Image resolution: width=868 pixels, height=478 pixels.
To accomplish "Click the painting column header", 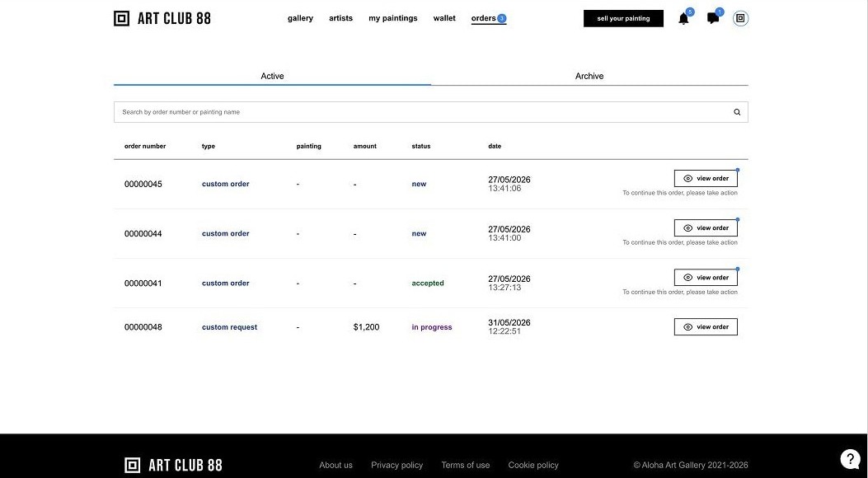I will (x=309, y=146).
